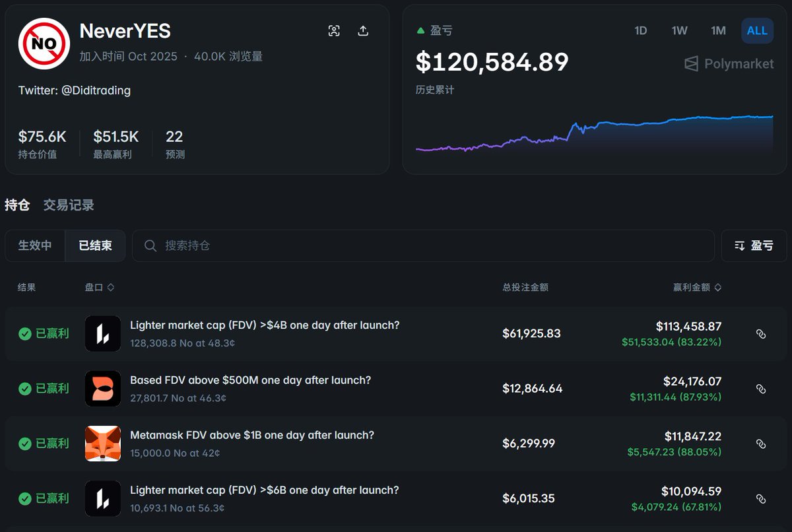Open the 盈亏 sort button
Screen dimensions: 792x532
coord(754,246)
